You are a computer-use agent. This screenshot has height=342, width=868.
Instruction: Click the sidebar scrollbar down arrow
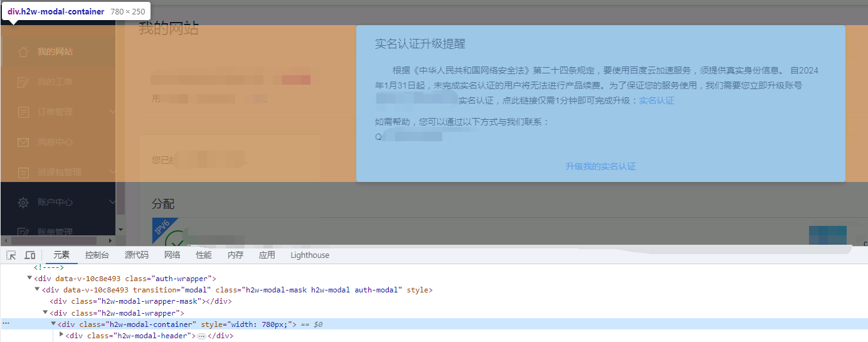pos(120,230)
